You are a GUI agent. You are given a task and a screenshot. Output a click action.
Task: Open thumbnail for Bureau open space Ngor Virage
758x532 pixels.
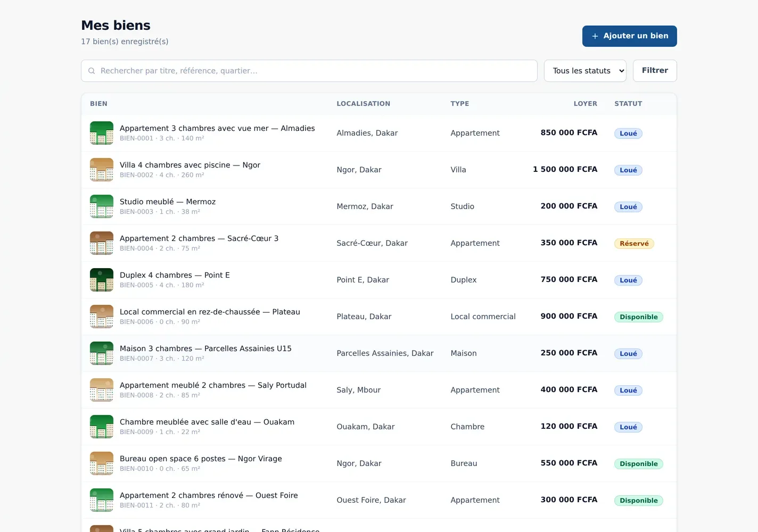102,463
